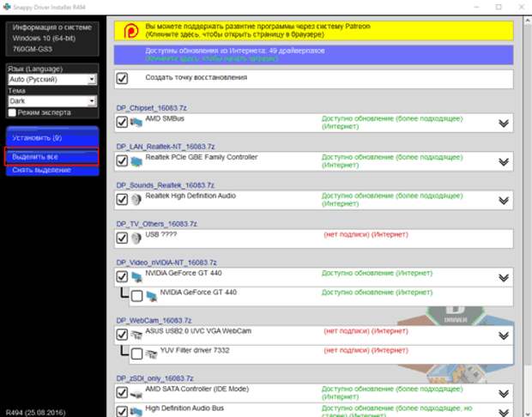This screenshot has height=417, width=532.
Task: Click the Snappy Driver Installer title bar icon
Action: (x=7, y=7)
